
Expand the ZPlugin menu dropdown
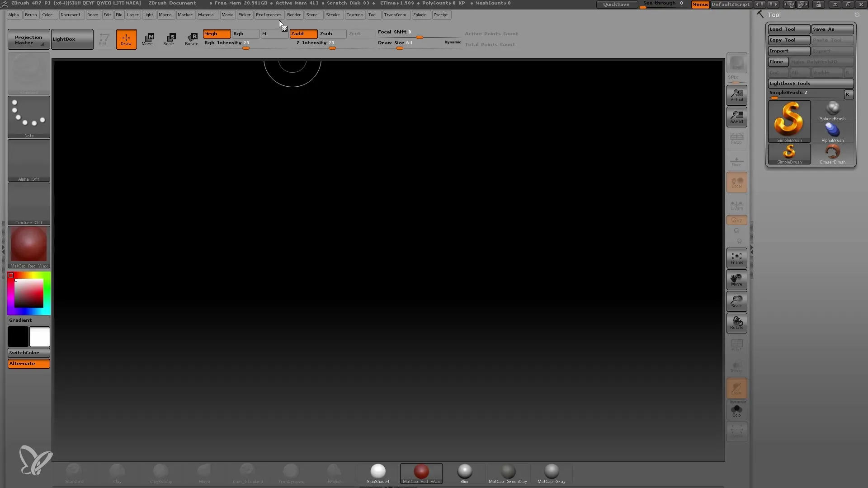(419, 14)
